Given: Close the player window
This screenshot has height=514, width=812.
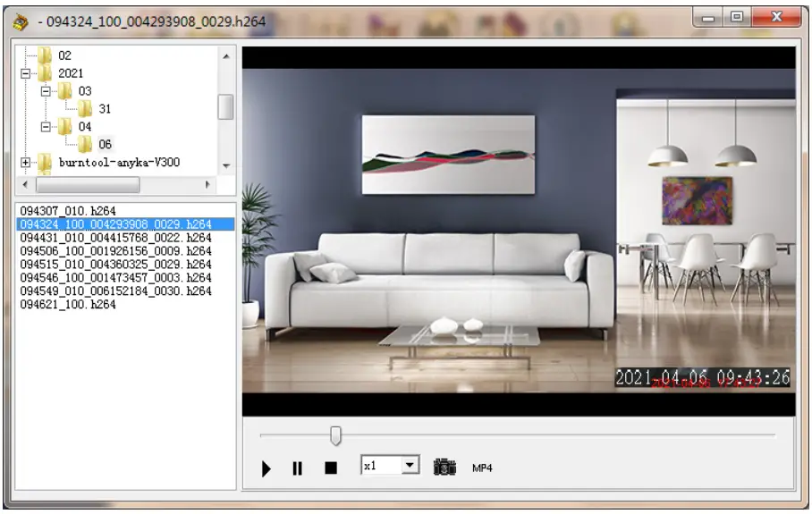Looking at the screenshot, I should [x=776, y=17].
